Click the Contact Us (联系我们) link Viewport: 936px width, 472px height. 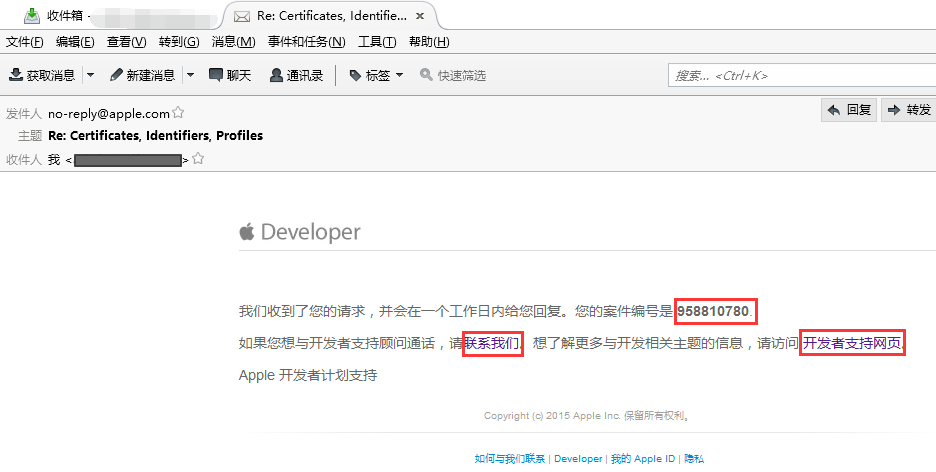pos(492,344)
